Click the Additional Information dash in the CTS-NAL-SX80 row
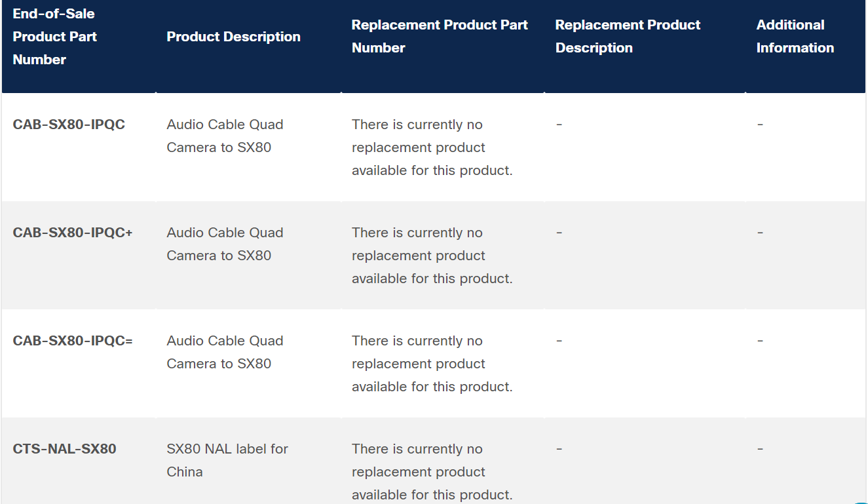This screenshot has height=504, width=868. [x=760, y=449]
